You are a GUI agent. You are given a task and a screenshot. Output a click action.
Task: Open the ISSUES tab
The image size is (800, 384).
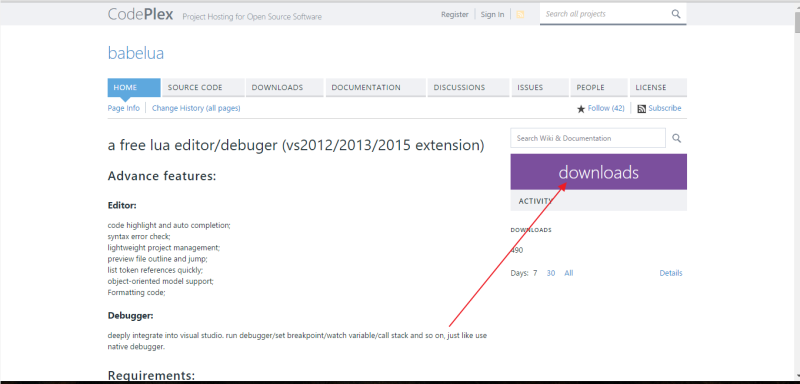pyautogui.click(x=540, y=88)
